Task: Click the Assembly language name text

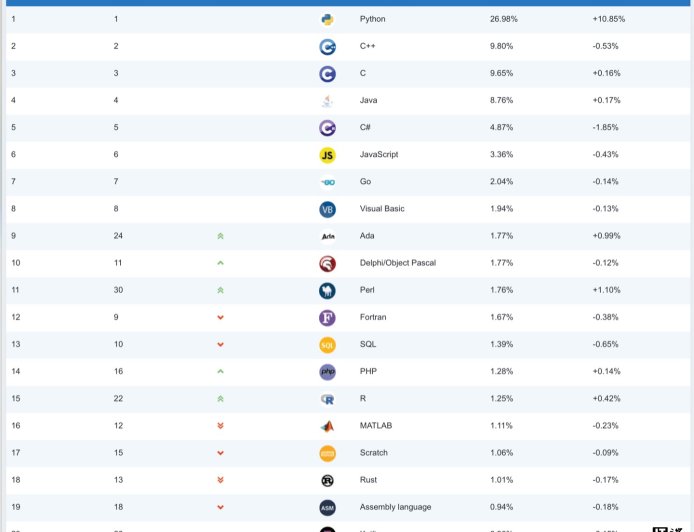Action: pos(396,507)
